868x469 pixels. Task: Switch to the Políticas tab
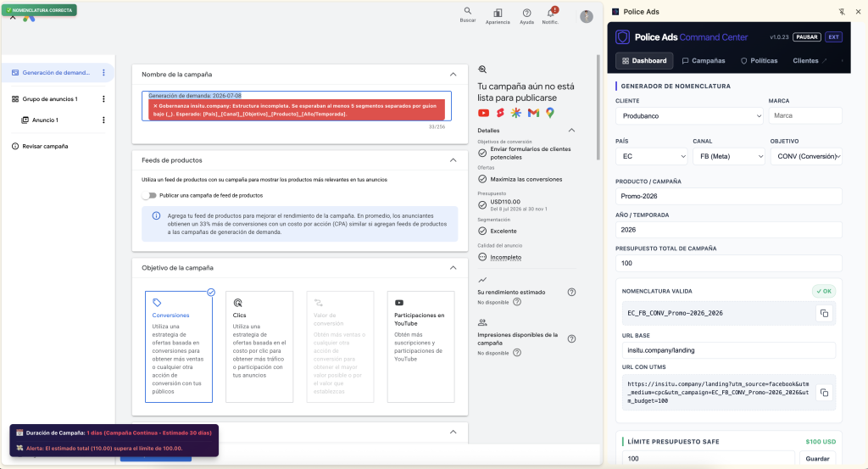click(759, 61)
